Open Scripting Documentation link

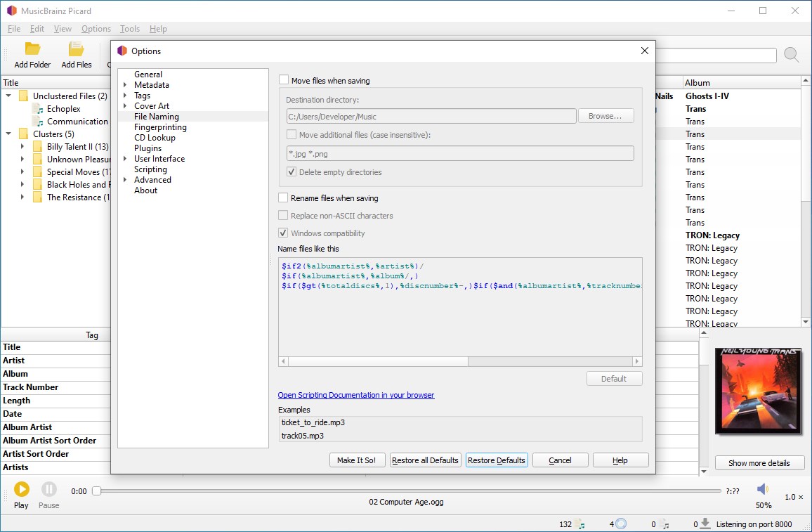[x=356, y=395]
